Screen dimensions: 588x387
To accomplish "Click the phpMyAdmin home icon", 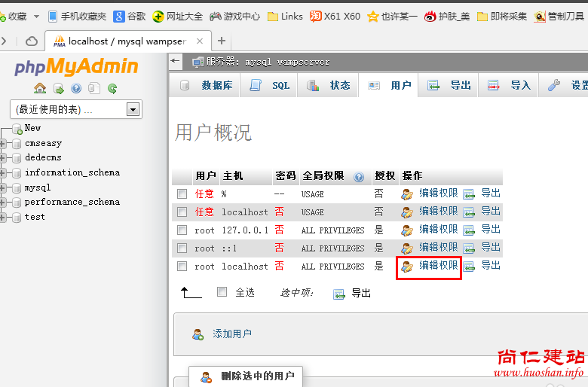I will click(40, 89).
